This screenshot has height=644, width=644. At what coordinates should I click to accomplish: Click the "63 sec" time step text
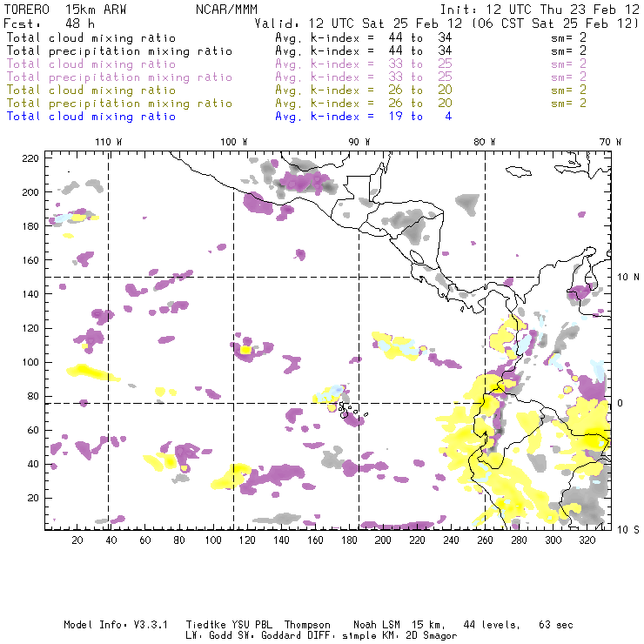pos(556,625)
